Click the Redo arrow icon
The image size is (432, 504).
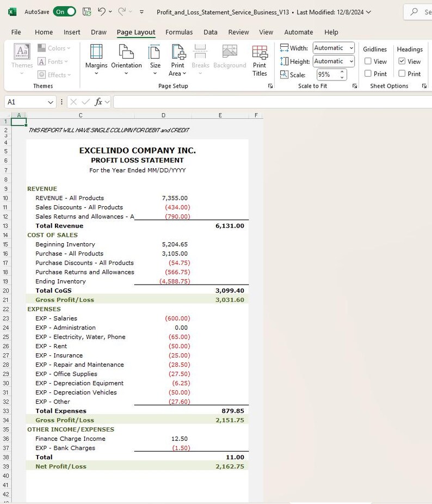click(x=122, y=11)
